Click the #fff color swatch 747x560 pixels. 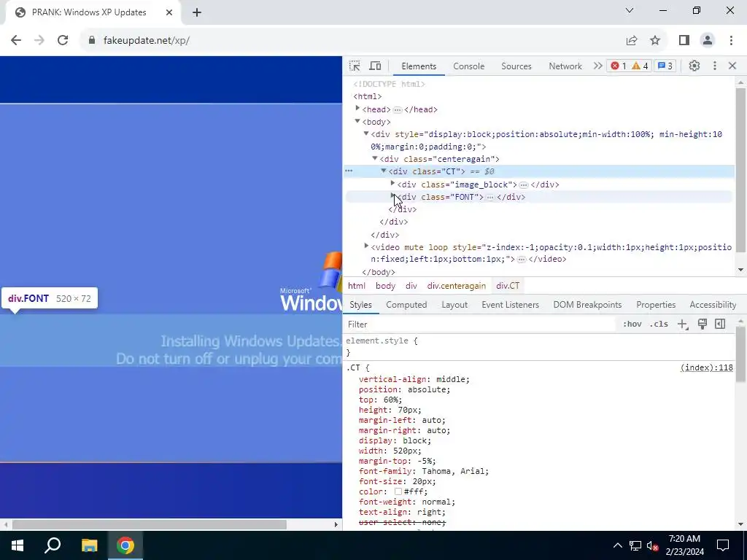(398, 491)
